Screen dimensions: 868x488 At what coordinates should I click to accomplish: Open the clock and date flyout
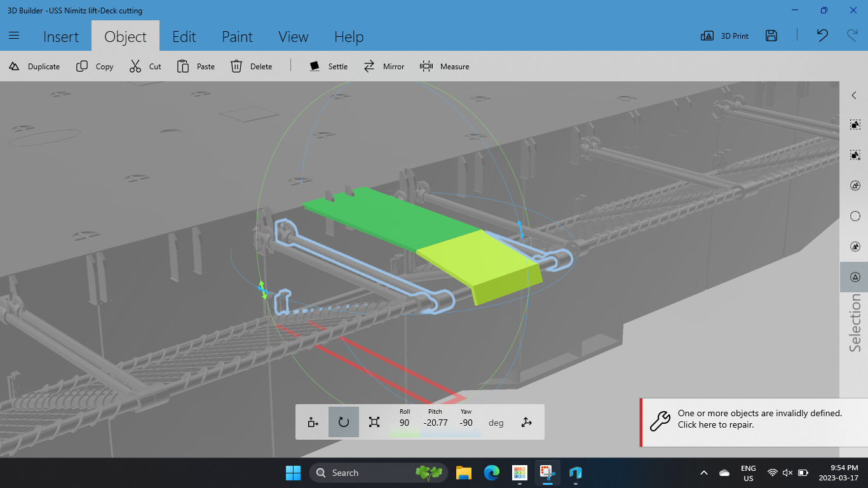point(839,473)
